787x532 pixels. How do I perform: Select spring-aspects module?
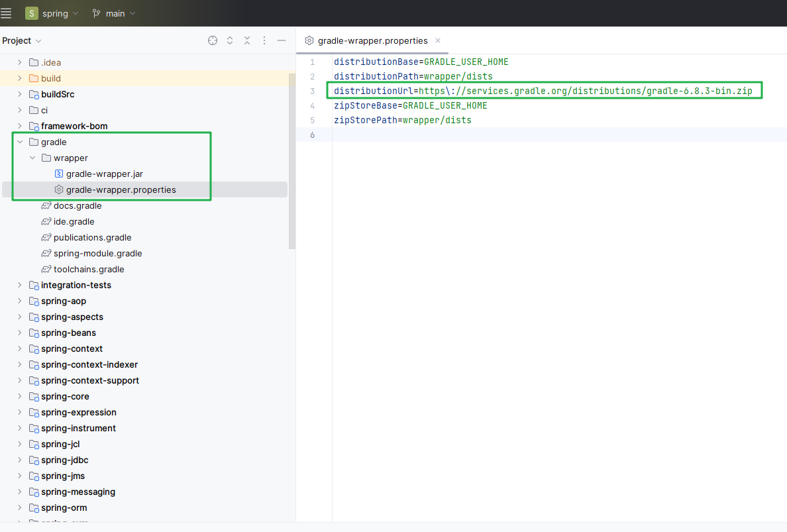tap(72, 317)
